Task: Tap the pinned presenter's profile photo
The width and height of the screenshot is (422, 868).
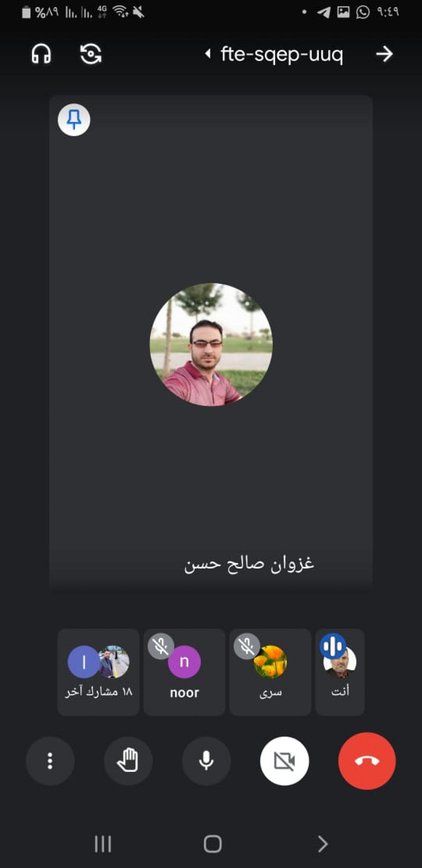Action: (x=211, y=344)
